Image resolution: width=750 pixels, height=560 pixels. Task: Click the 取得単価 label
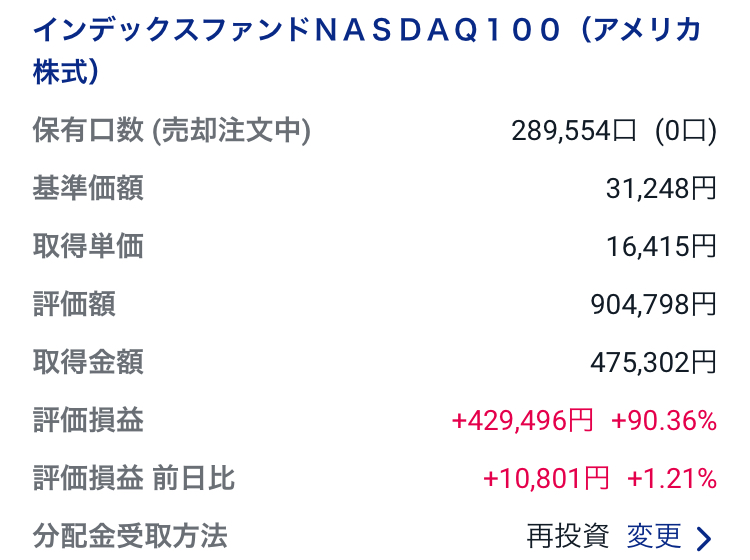[88, 246]
